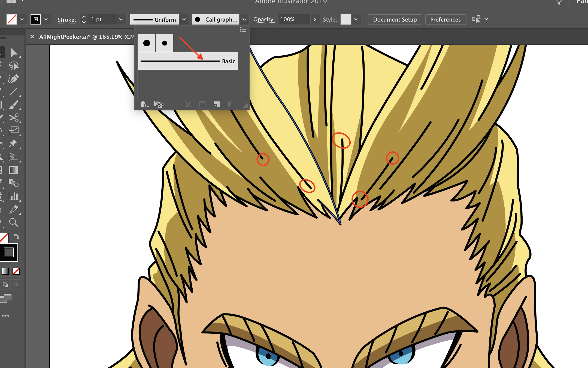
Task: Open the align options dropdown arrow
Action: pos(486,19)
